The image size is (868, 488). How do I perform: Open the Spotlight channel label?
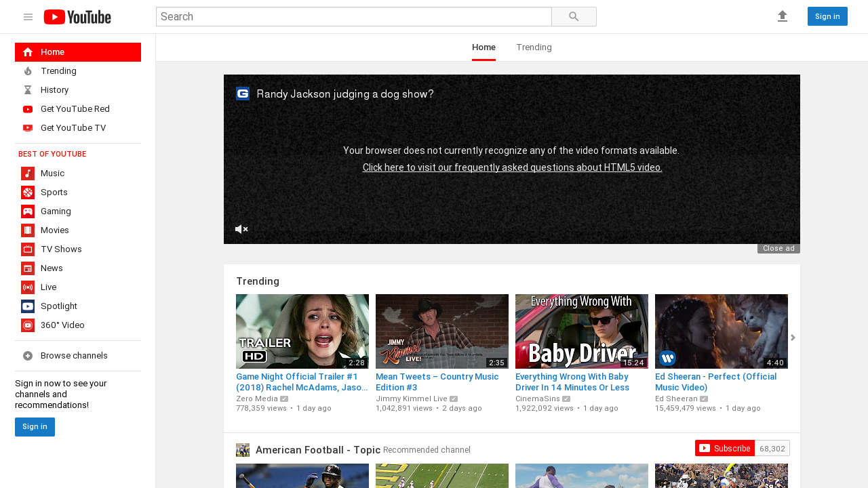click(x=59, y=306)
